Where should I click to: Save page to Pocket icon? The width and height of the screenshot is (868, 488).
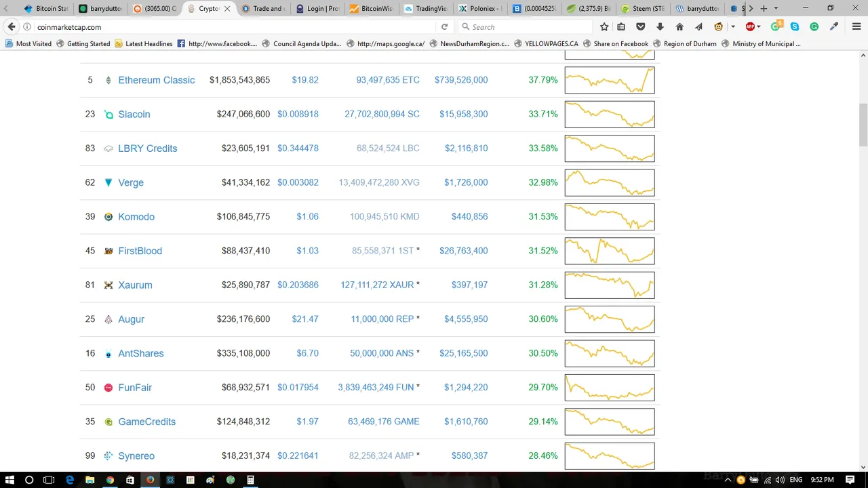[x=641, y=27]
